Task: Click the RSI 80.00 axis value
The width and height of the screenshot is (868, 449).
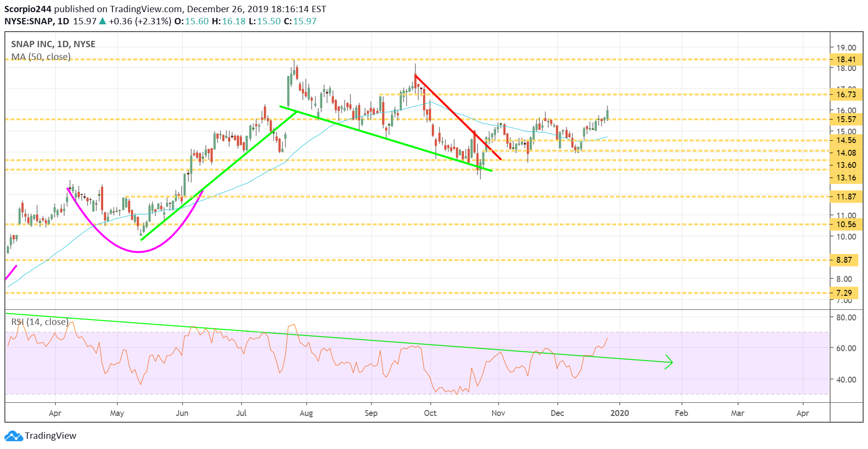Action: tap(846, 317)
